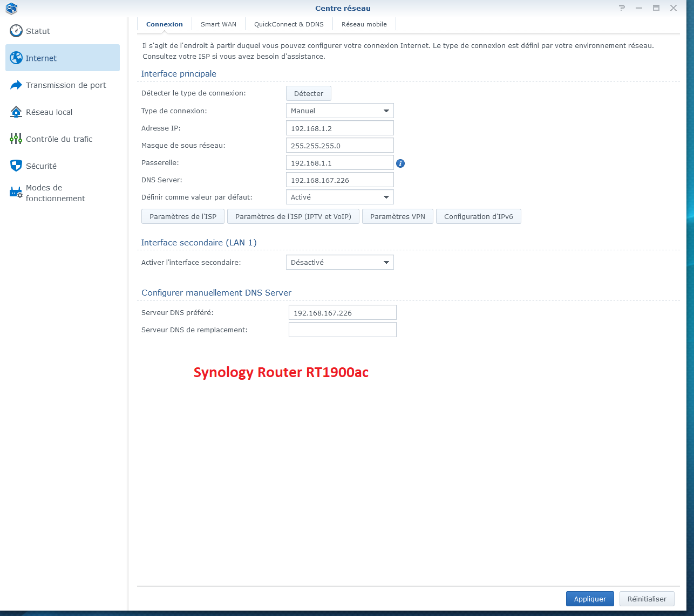Open Définir comme valeur par défaut dropdown
The image size is (694, 616).
pyautogui.click(x=339, y=197)
